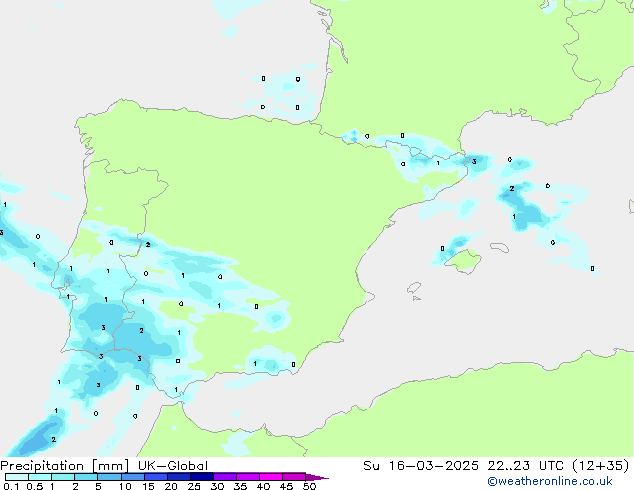Pick the 35-40 mm legend swatch

coord(247,477)
